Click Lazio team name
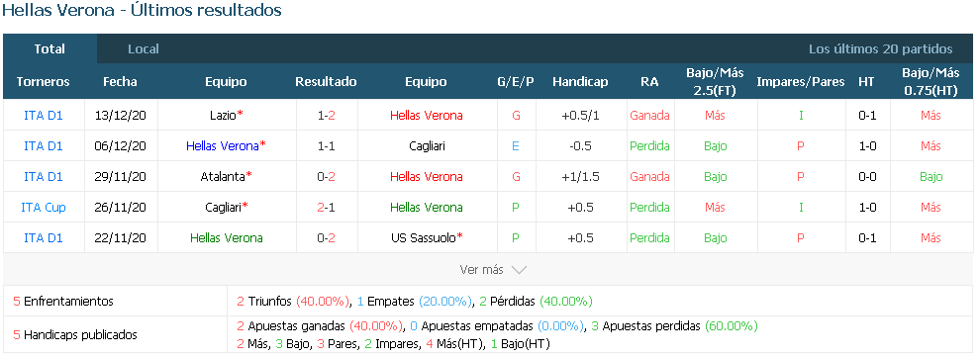 223,115
